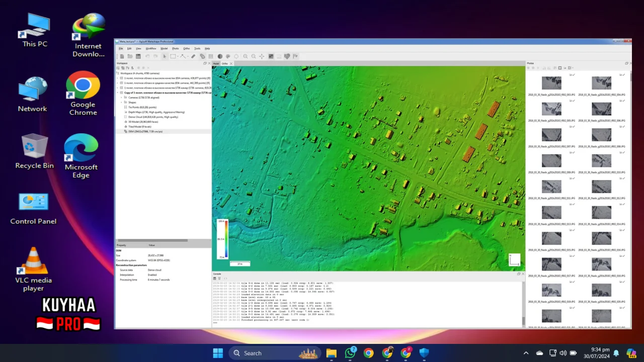
Task: Open the Ortho menu
Action: pos(186,48)
